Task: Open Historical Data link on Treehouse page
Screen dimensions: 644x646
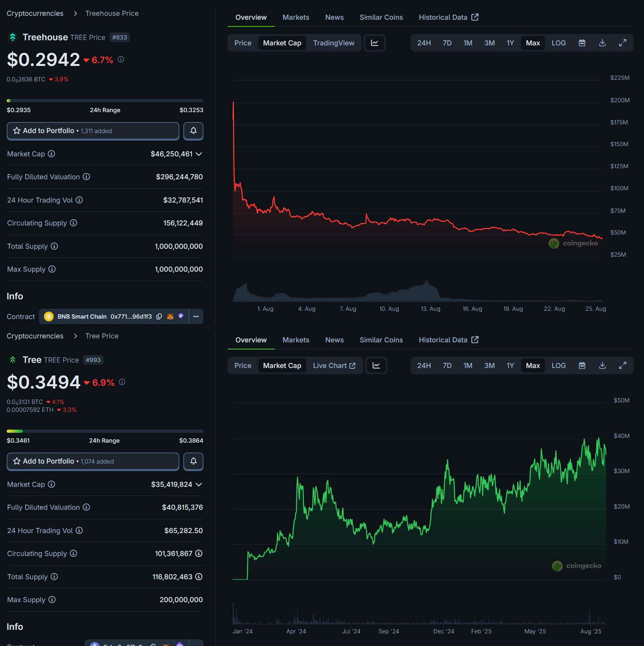Action: (x=448, y=17)
